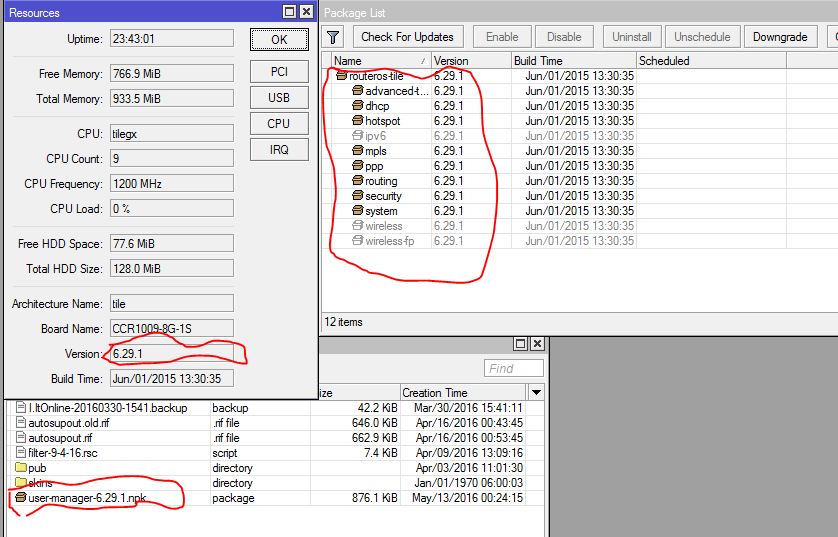Viewport: 838px width, 537px height.
Task: Click the .backup file icon
Action: tap(21, 408)
